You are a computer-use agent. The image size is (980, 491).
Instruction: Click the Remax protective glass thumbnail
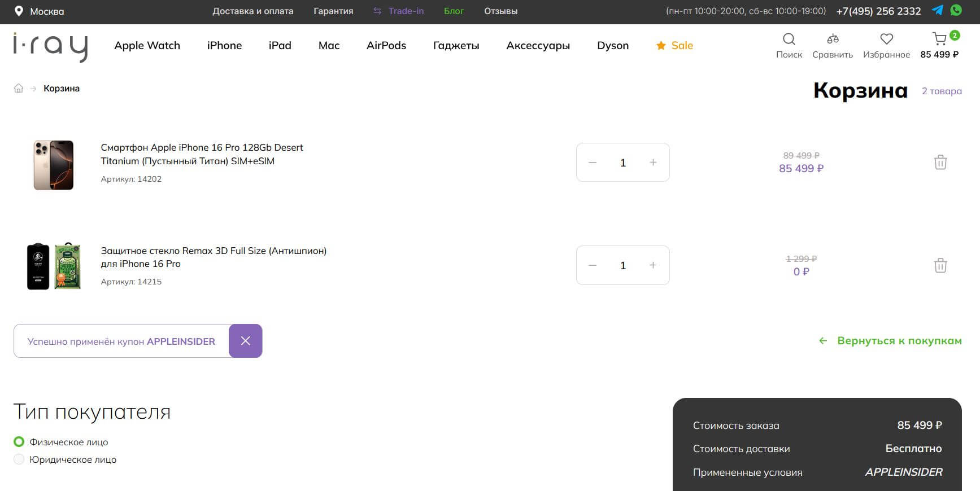pyautogui.click(x=54, y=266)
